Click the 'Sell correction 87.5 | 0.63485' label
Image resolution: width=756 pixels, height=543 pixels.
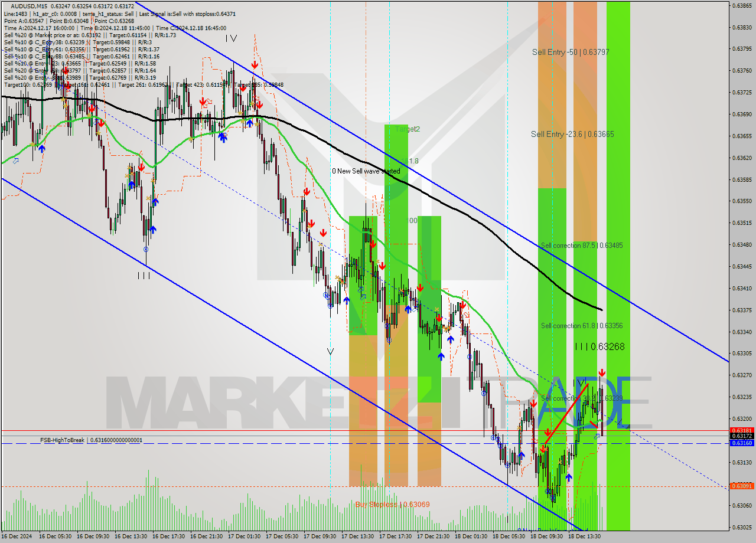click(582, 245)
